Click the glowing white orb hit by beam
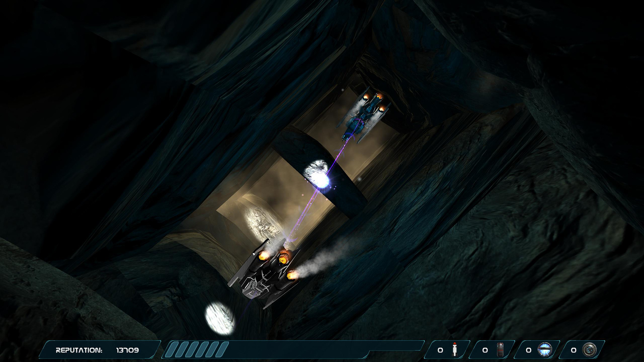This screenshot has height=362, width=644. pos(317,174)
